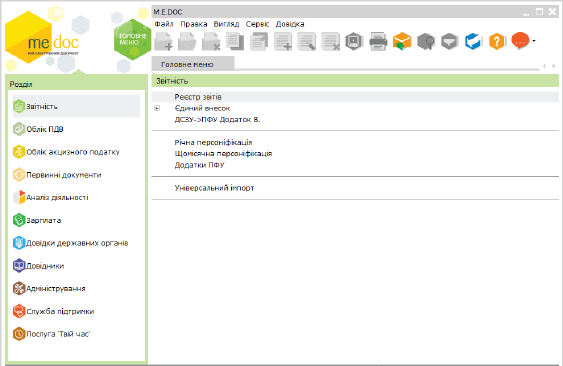
Task: Click the new document icon with plus
Action: (164, 41)
